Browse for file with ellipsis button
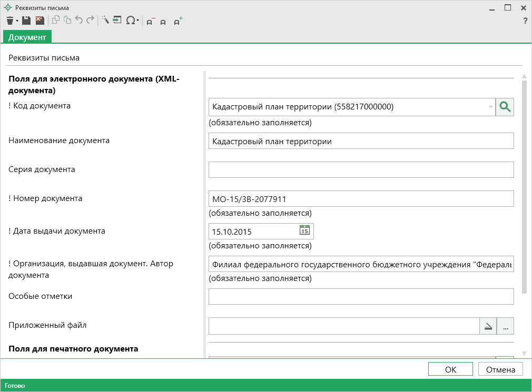Viewport: 532px width, 392px height. point(505,326)
